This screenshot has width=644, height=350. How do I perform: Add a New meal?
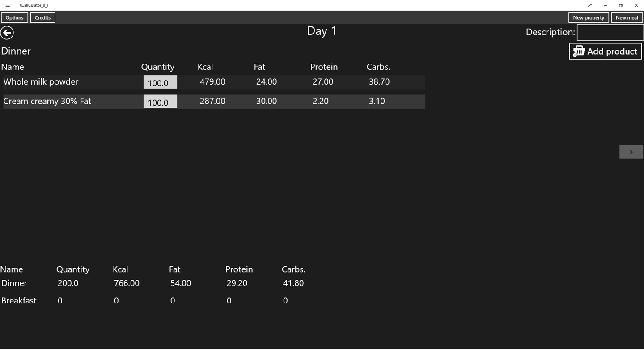coord(627,17)
